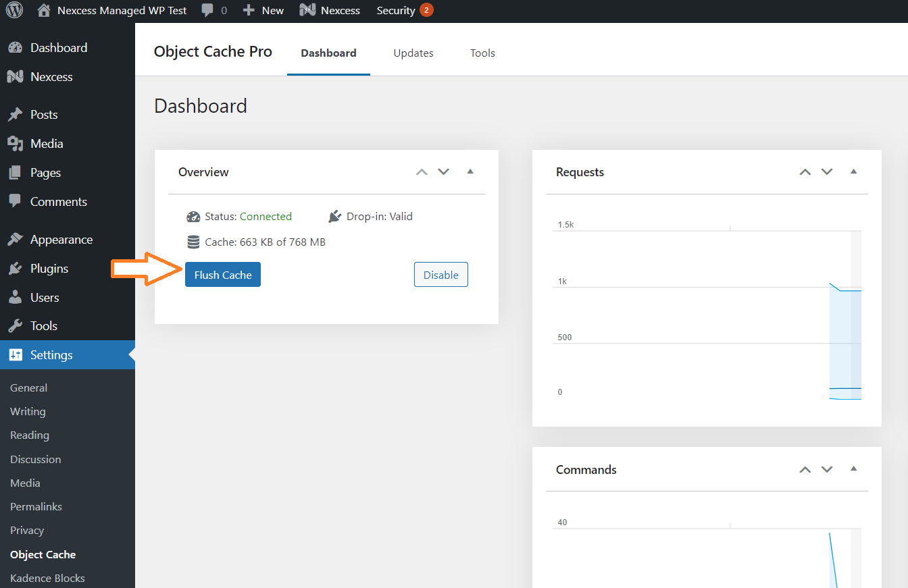Click the Dashboard gauge icon in sidebar
This screenshot has height=588, width=908.
click(15, 48)
